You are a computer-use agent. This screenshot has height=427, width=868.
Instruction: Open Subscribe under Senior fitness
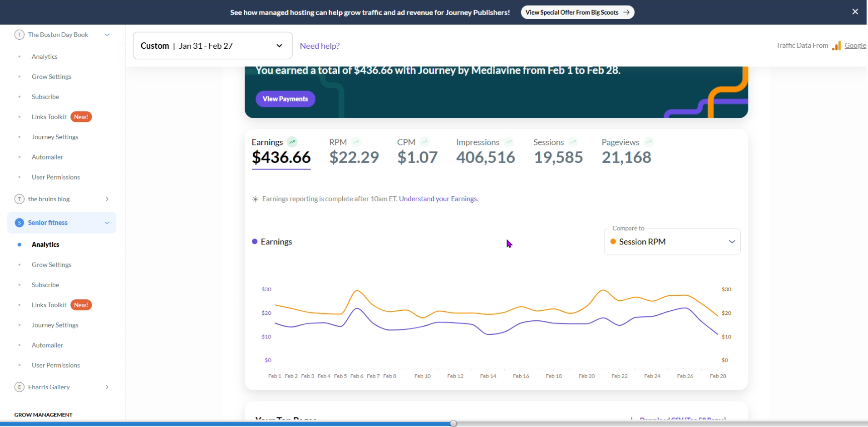45,285
